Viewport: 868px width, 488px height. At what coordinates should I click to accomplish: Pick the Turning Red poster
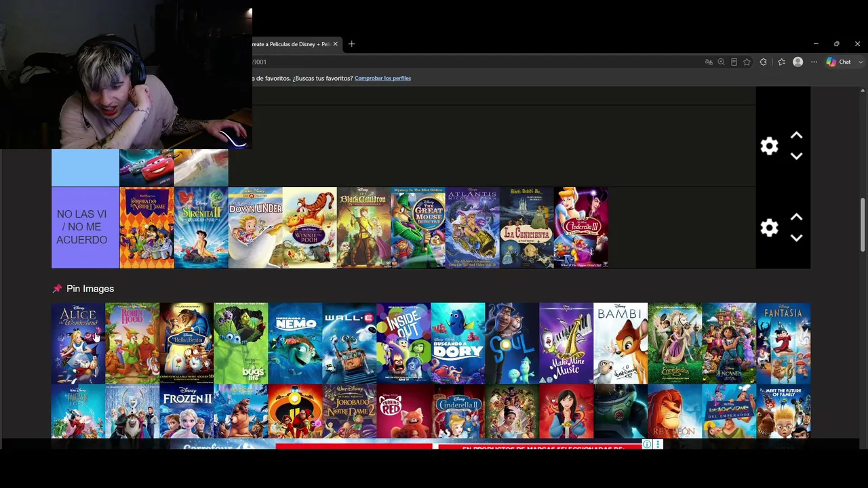coord(403,411)
